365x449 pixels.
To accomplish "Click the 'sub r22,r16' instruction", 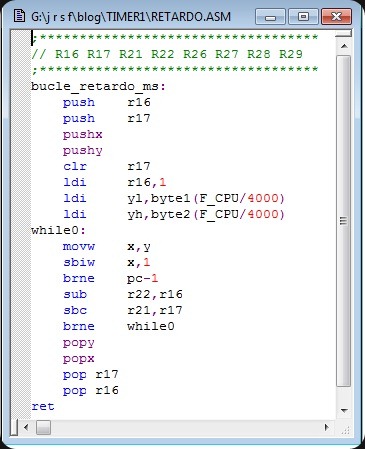I will point(123,294).
